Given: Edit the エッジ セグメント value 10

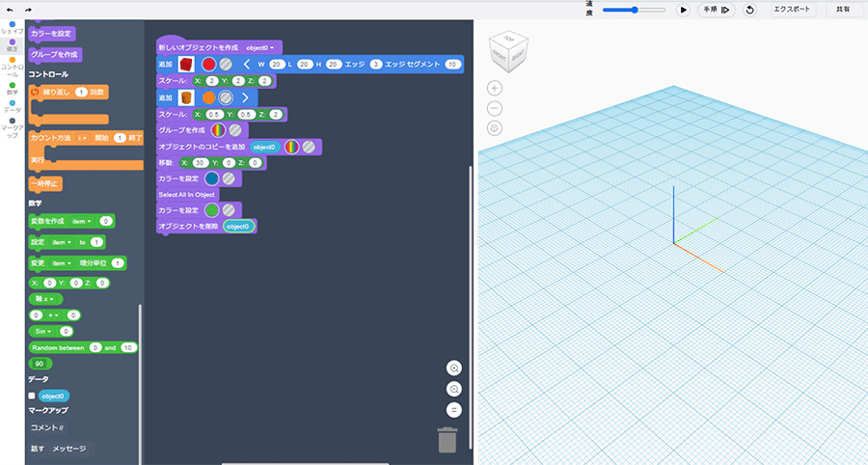Looking at the screenshot, I should pos(452,65).
